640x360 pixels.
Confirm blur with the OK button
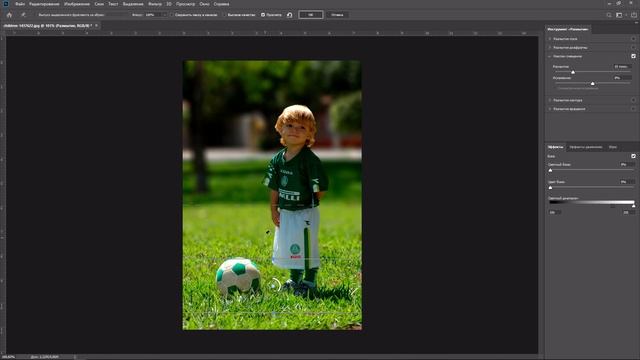click(311, 15)
